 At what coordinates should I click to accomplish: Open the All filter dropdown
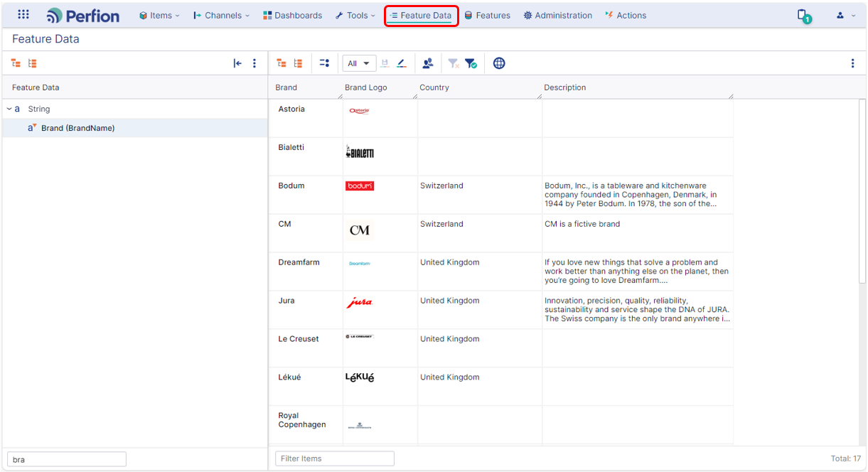[x=359, y=63]
